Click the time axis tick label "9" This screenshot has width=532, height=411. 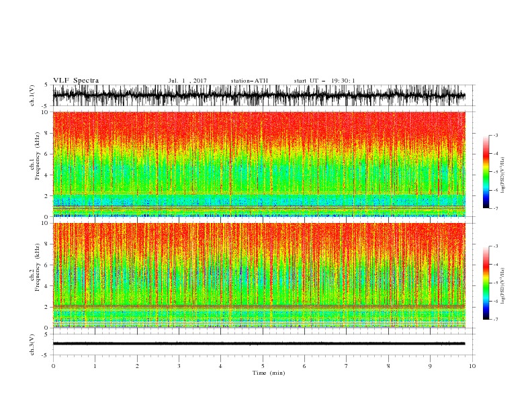point(430,366)
